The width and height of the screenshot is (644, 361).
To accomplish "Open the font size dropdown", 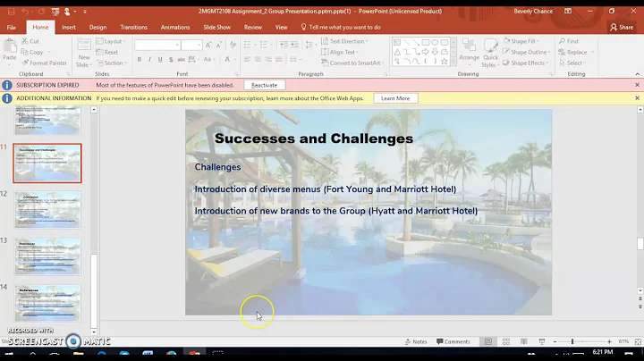I will (199, 45).
